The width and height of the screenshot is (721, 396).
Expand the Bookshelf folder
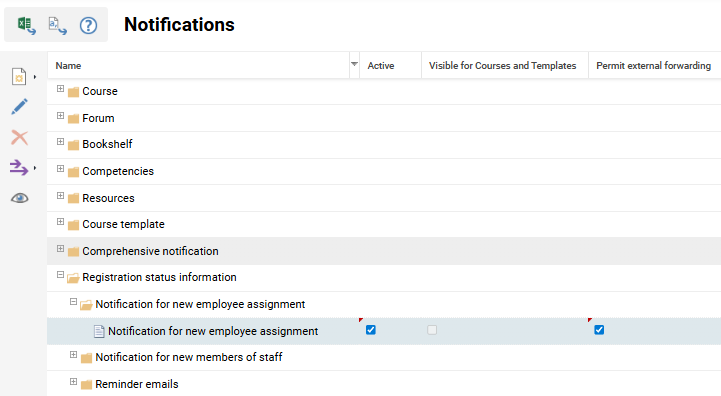click(60, 142)
